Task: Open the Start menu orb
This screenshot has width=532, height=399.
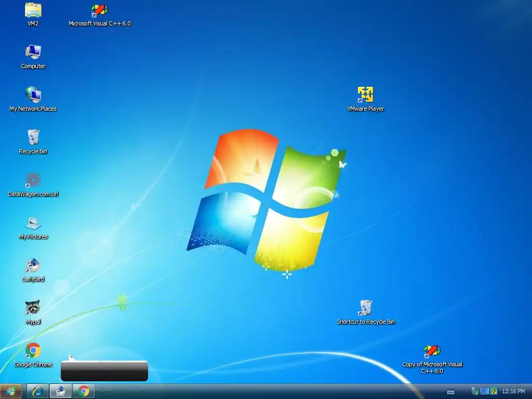Action: 11,391
